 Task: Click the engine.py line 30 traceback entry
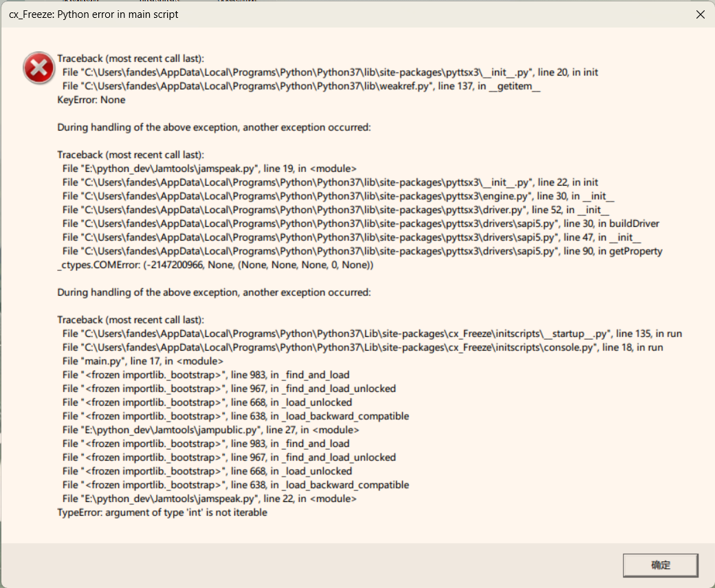(338, 196)
